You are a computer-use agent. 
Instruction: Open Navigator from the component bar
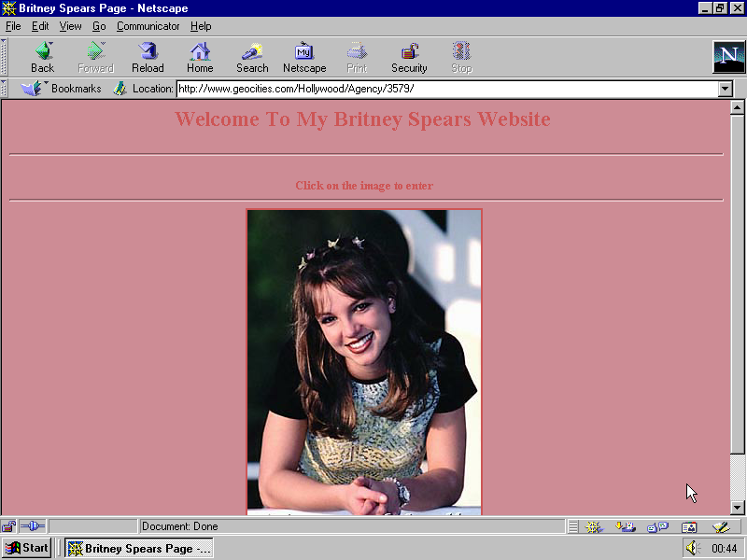(594, 526)
